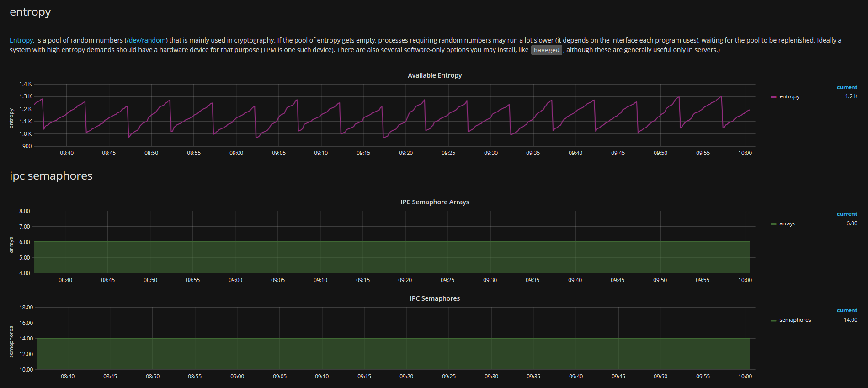
Task: Toggle the semaphores dimension in chart legend
Action: pyautogui.click(x=795, y=320)
